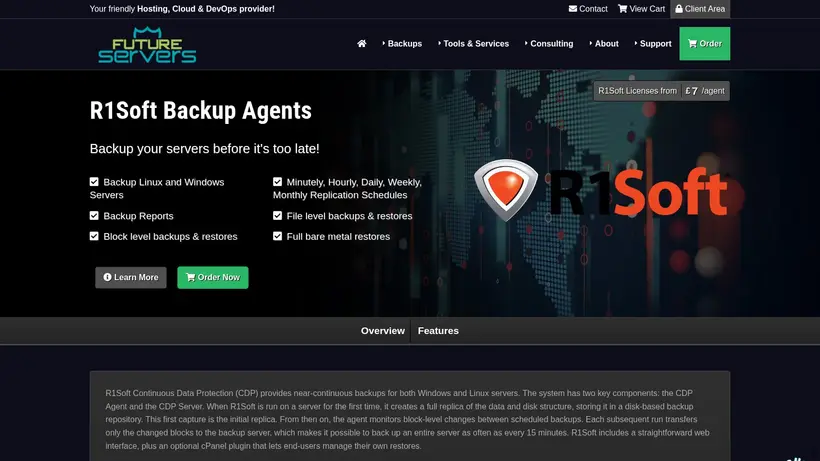Expand the Support menu
Image resolution: width=820 pixels, height=461 pixels.
653,43
